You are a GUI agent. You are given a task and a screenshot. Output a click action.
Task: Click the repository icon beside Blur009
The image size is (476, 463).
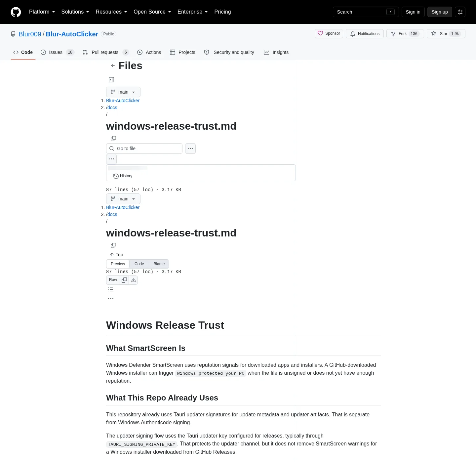coord(13,34)
